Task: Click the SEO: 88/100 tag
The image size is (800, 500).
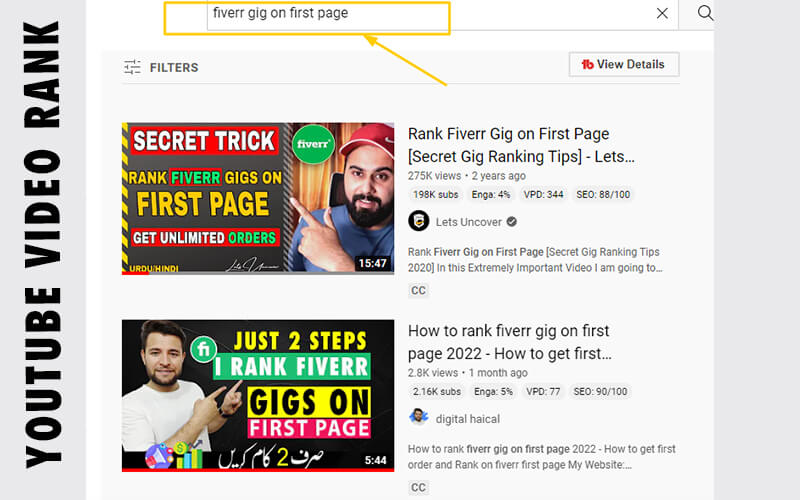Action: coord(603,194)
